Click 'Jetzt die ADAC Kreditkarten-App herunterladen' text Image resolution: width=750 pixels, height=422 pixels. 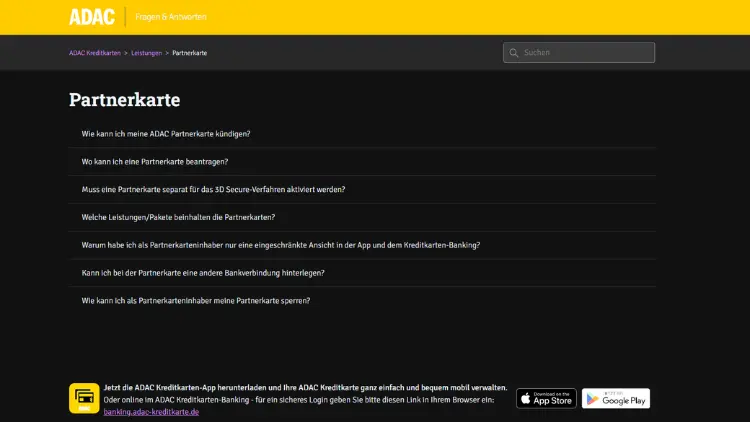pos(185,388)
